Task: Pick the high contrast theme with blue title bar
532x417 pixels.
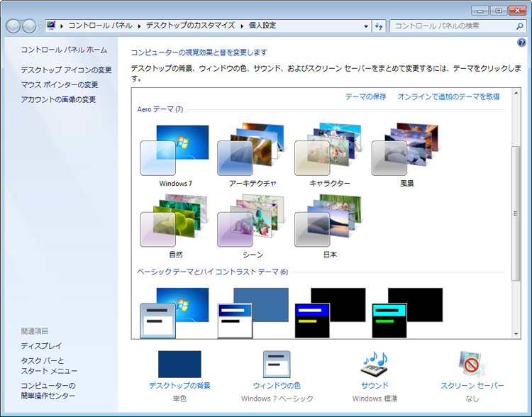Action: tap(330, 313)
